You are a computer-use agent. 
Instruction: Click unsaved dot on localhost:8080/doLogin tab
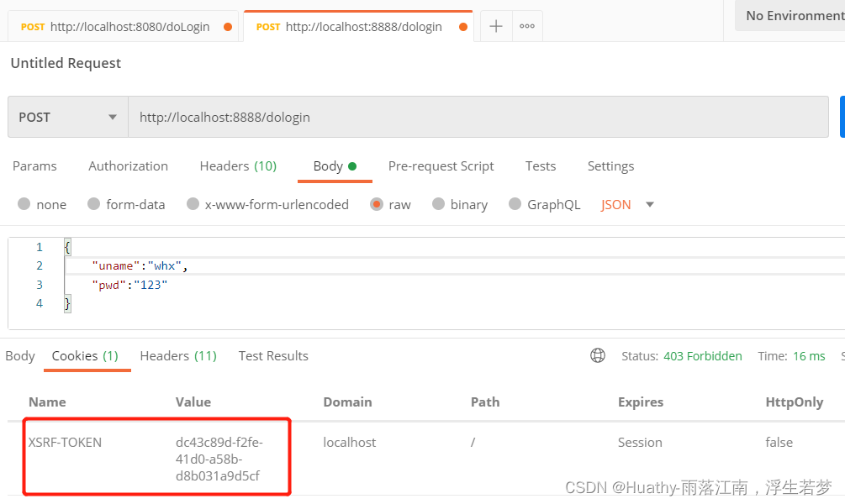click(x=228, y=27)
